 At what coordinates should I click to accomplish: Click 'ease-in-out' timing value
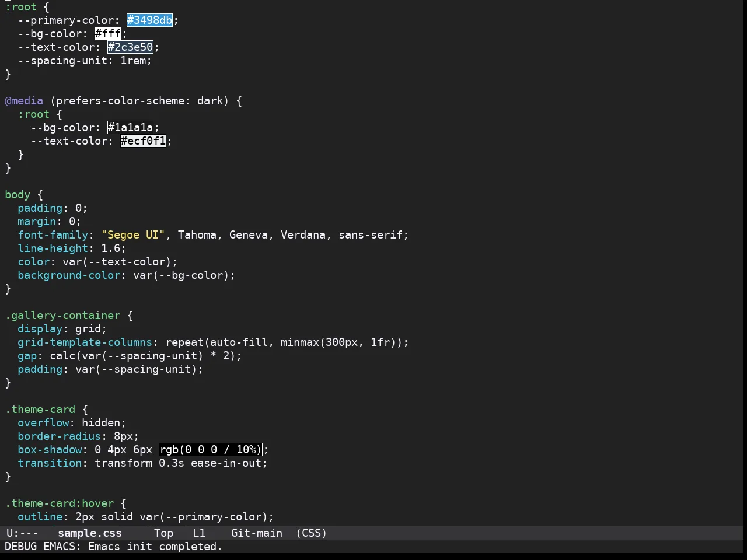click(x=226, y=463)
